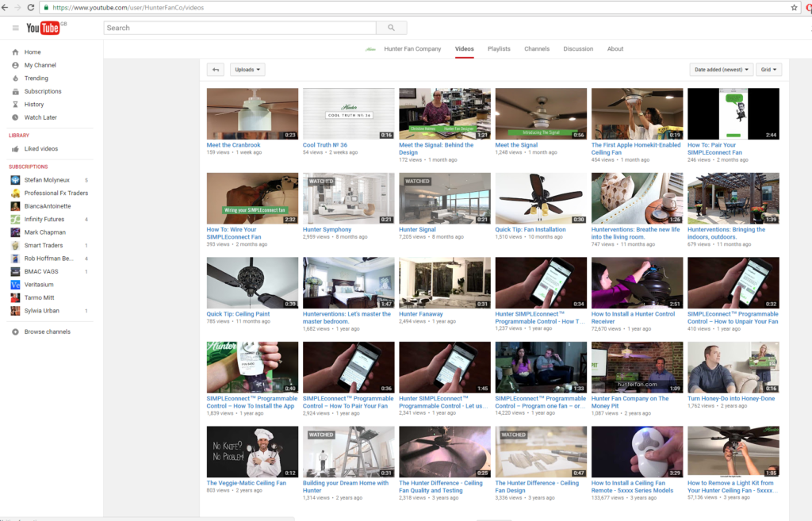Click the Search input field
812x521 pixels.
(x=239, y=28)
